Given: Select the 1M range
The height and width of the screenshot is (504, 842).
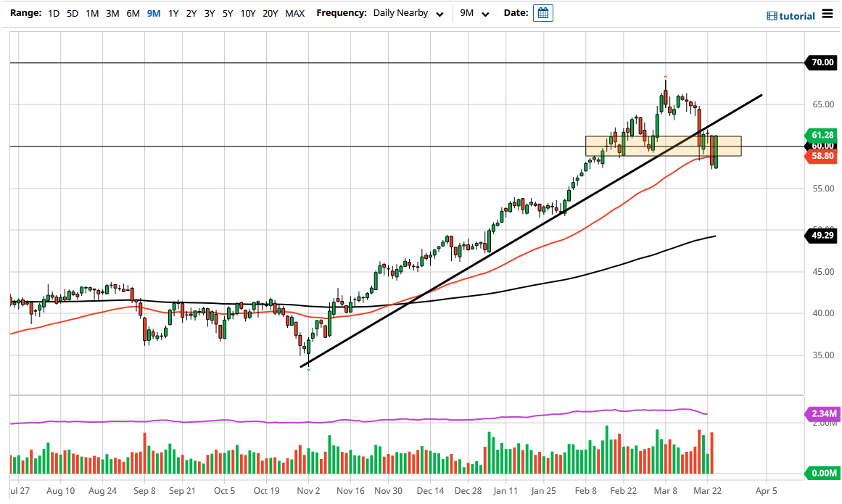Looking at the screenshot, I should (91, 12).
